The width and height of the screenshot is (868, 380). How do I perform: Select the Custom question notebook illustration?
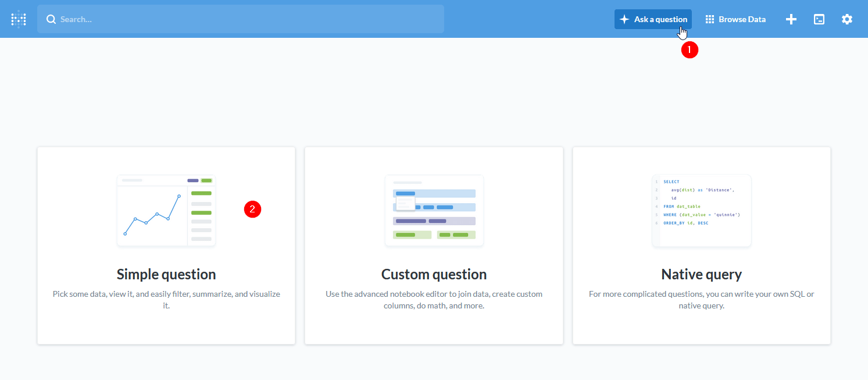tap(434, 211)
